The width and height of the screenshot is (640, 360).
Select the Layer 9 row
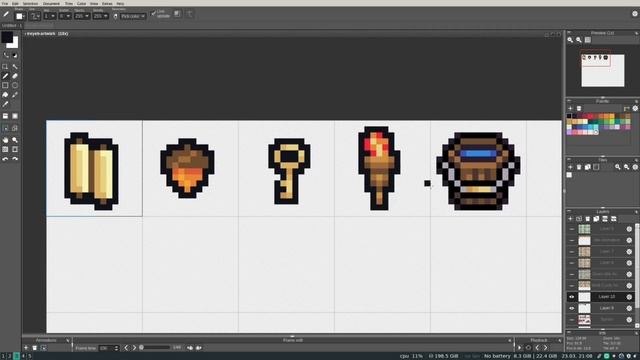tap(600, 309)
